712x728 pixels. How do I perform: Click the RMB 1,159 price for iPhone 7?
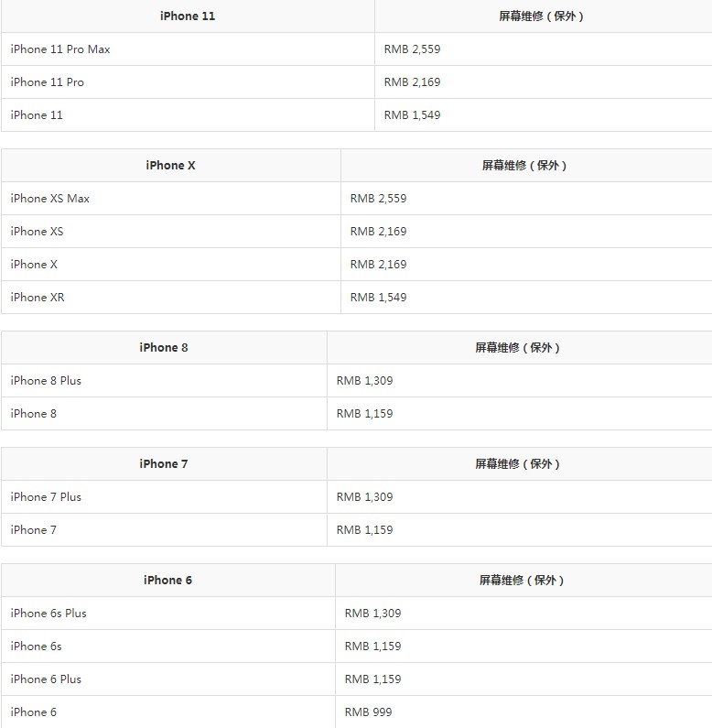(364, 530)
